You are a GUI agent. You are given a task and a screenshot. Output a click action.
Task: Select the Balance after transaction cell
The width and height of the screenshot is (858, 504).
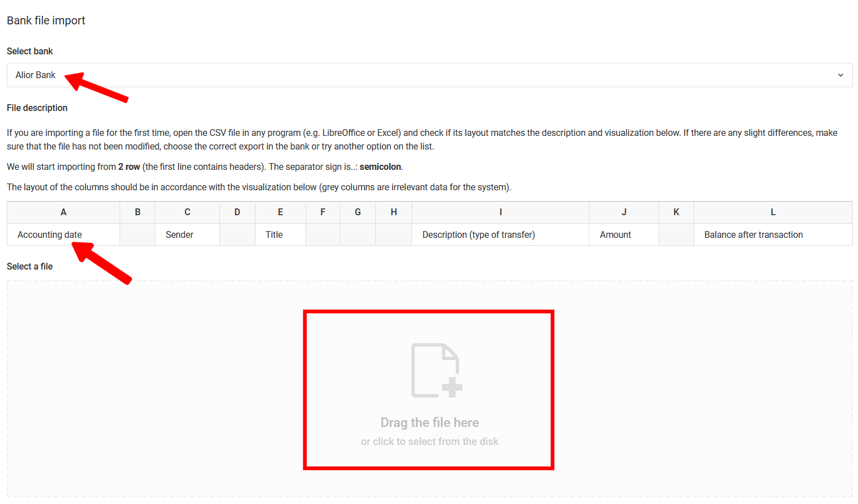[753, 234]
